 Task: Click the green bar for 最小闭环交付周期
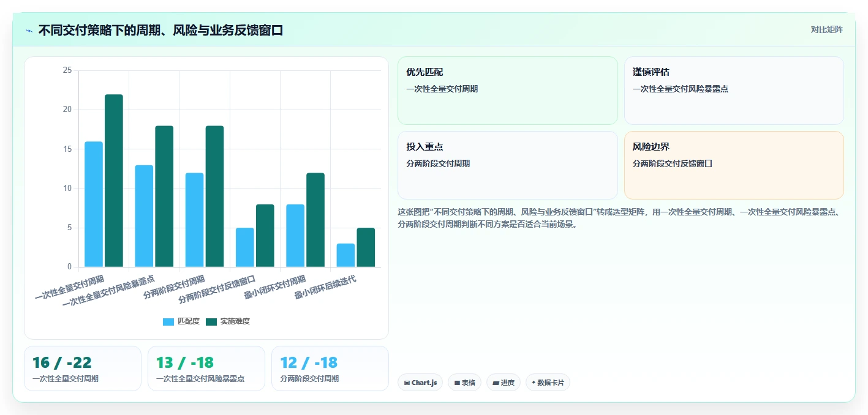pyautogui.click(x=315, y=220)
